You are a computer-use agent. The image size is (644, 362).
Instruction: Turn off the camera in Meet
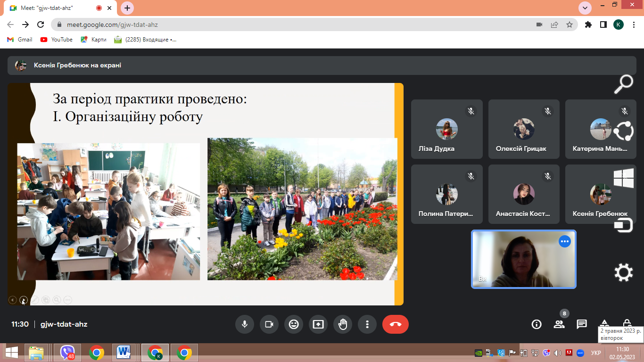[x=269, y=324]
